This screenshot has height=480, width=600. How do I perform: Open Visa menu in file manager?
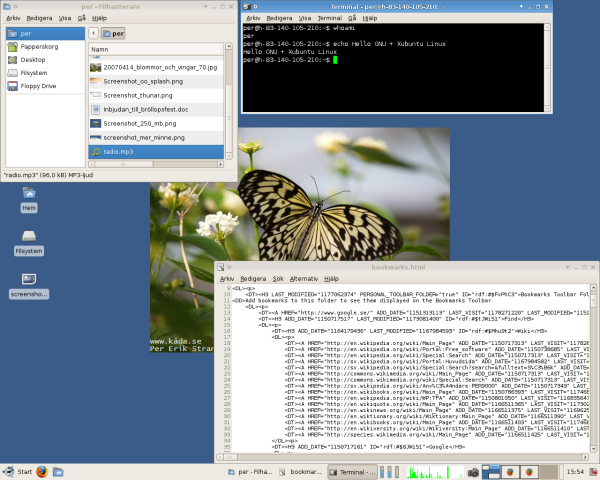pyautogui.click(x=65, y=18)
